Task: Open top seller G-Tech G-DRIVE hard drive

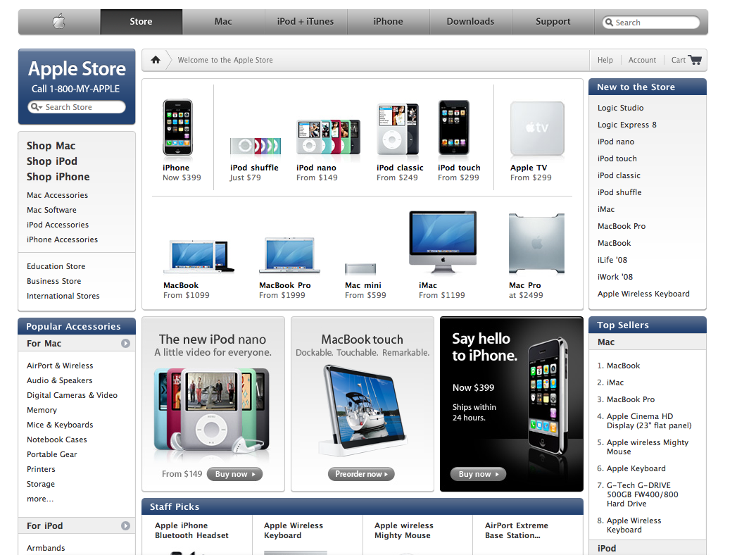Action: [642, 494]
